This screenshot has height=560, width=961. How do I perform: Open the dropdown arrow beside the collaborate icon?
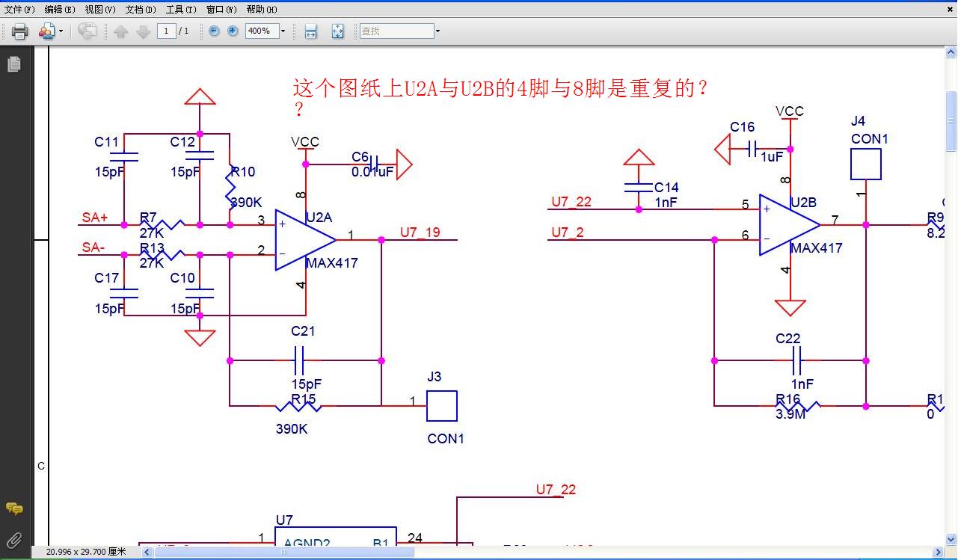[x=61, y=31]
